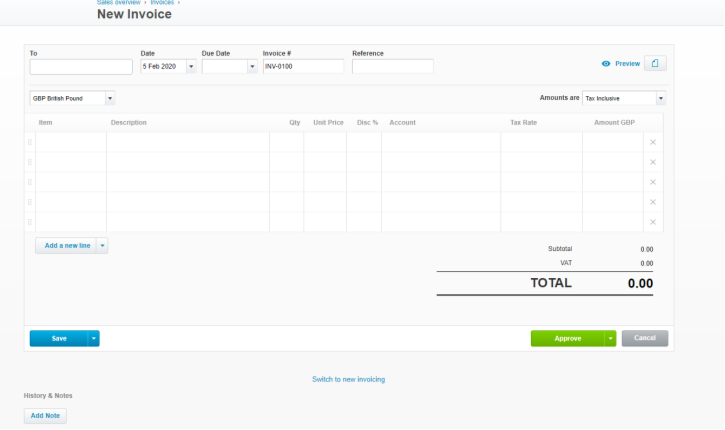The height and width of the screenshot is (430, 725).
Task: Open the Date picker dropdown arrow
Action: click(x=191, y=67)
